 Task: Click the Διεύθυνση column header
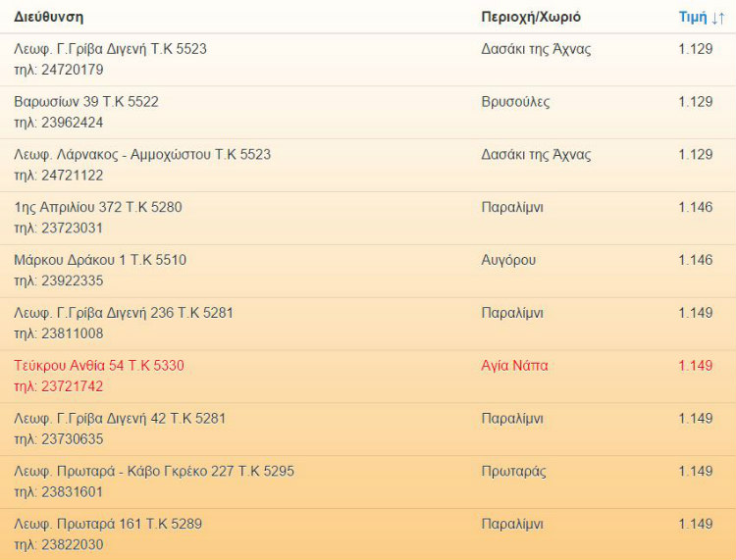tap(49, 18)
